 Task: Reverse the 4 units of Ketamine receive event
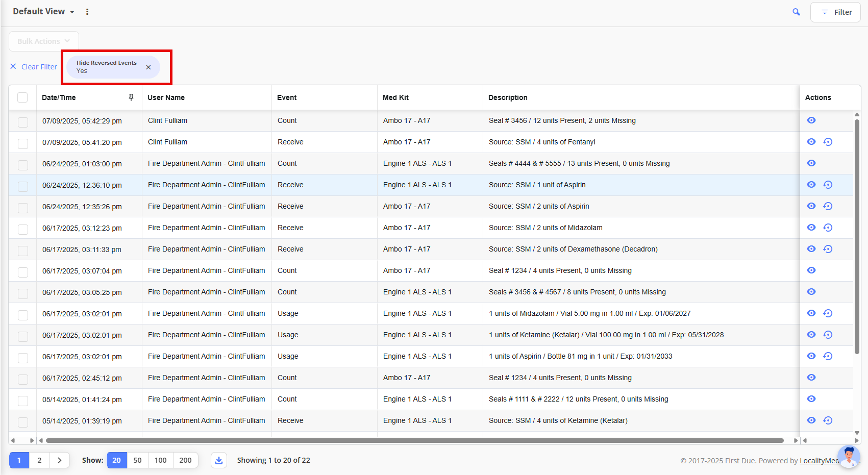[x=828, y=420]
